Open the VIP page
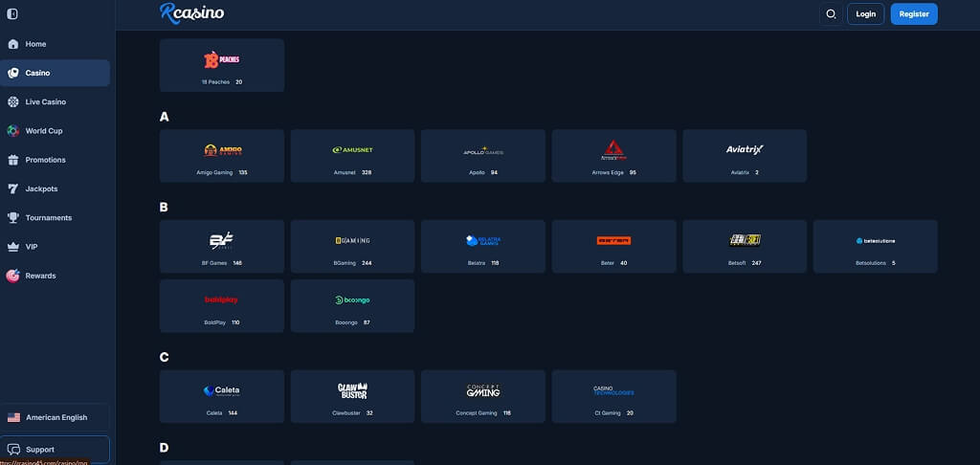The height and width of the screenshot is (465, 980). coord(55,247)
